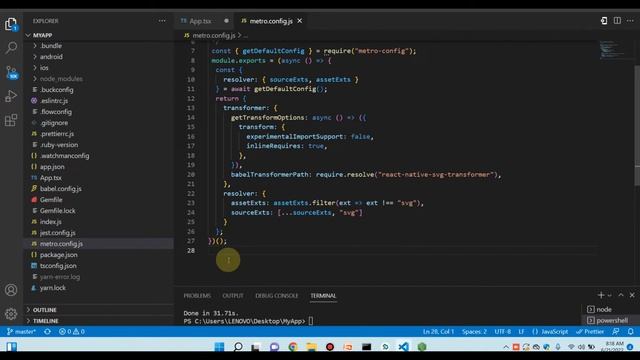Image resolution: width=640 pixels, height=360 pixels.
Task: Expand the ios folder
Action: coord(44,68)
